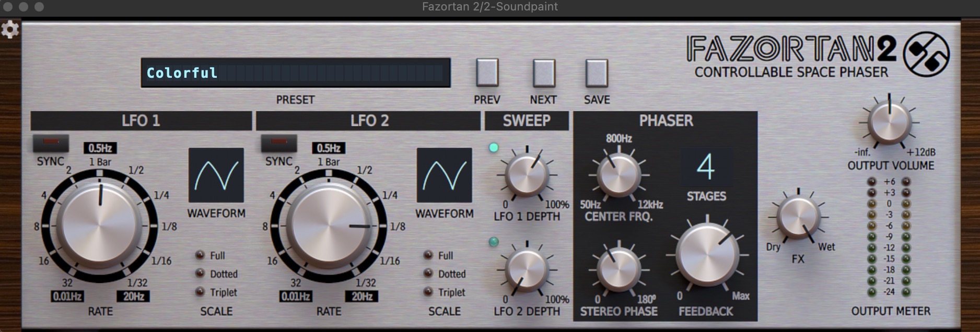Click the Stages number display
This screenshot has width=980, height=332.
click(706, 168)
